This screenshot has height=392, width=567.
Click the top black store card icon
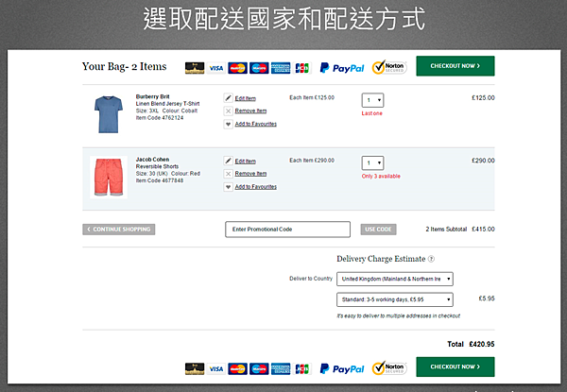tap(195, 68)
